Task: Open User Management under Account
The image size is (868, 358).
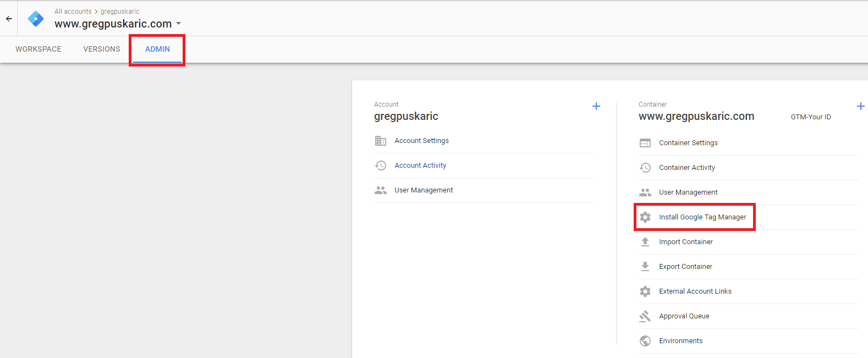Action: 424,190
